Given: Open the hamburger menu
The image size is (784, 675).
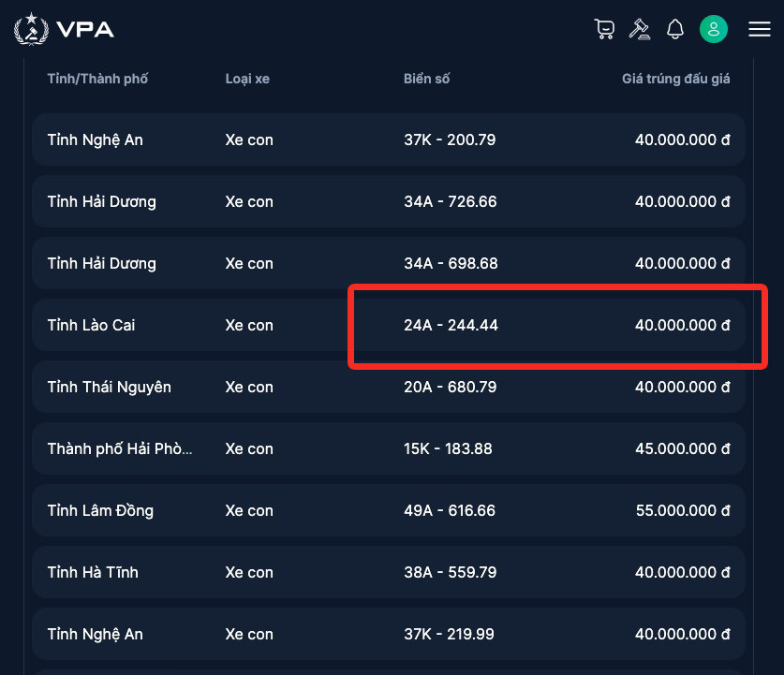Looking at the screenshot, I should click(760, 29).
